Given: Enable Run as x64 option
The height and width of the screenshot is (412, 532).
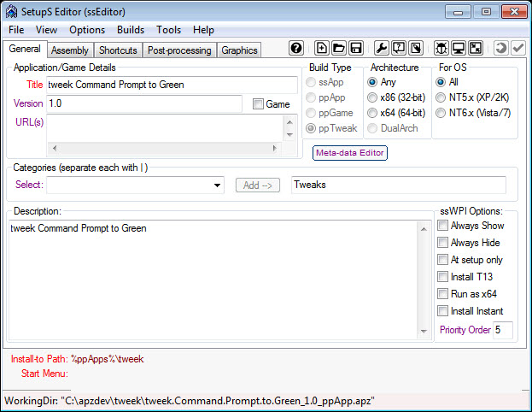Looking at the screenshot, I should click(x=442, y=293).
